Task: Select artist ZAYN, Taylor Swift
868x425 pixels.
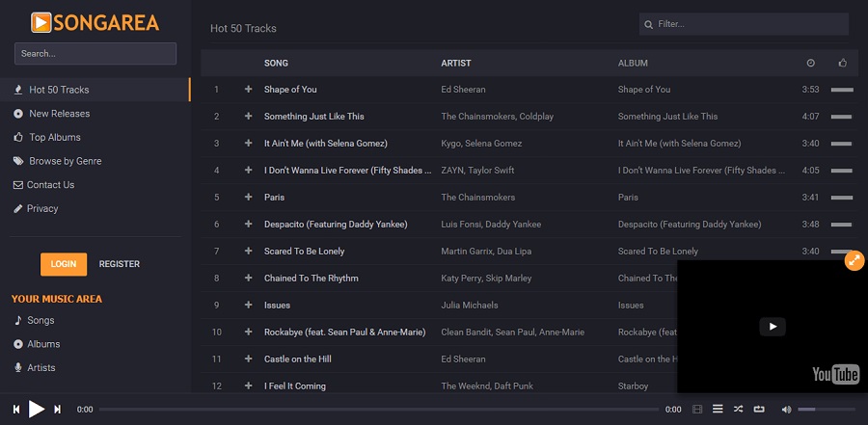Action: point(477,170)
